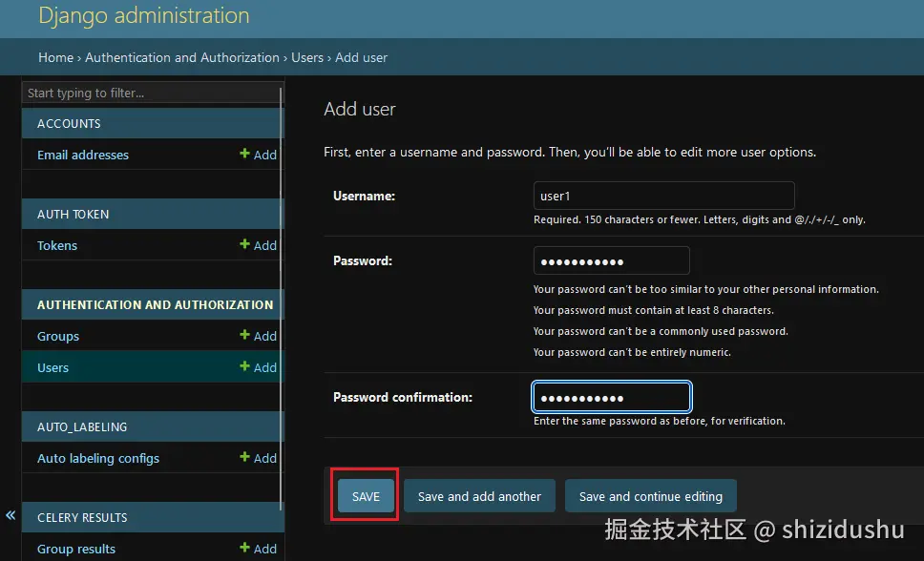The height and width of the screenshot is (561, 924).
Task: Open the AUTH TOKEN section header
Action: click(x=73, y=215)
